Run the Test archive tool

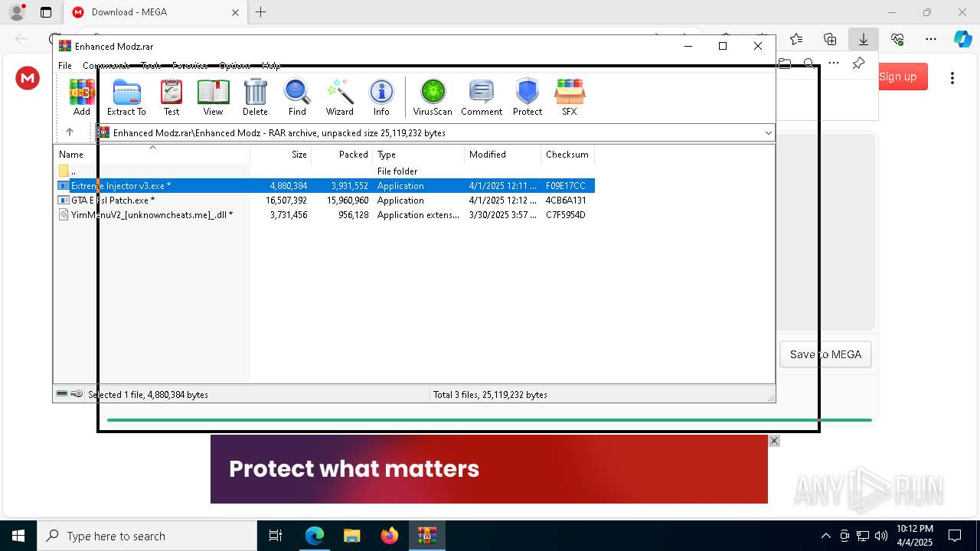pos(171,97)
